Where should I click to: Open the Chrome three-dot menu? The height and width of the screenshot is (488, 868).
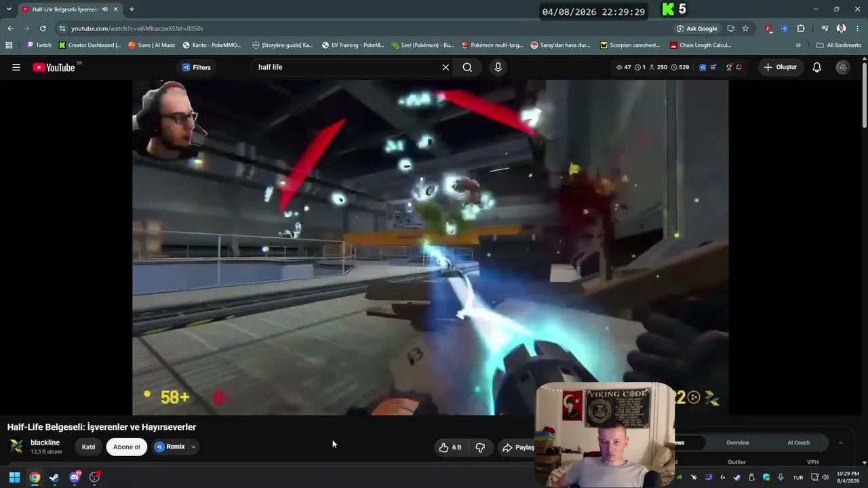[x=857, y=28]
